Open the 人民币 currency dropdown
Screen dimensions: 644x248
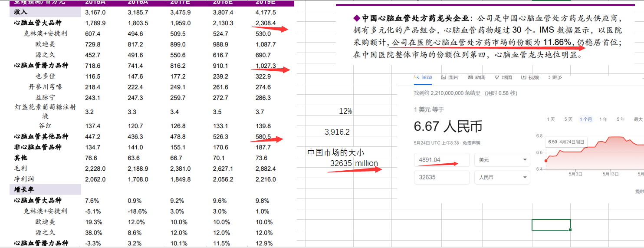tap(502, 177)
